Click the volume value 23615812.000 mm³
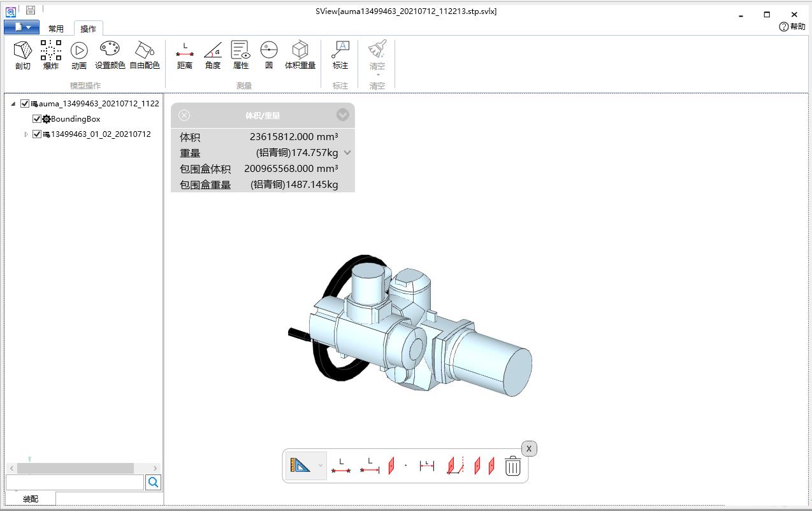The height and width of the screenshot is (512, 812). coord(294,136)
